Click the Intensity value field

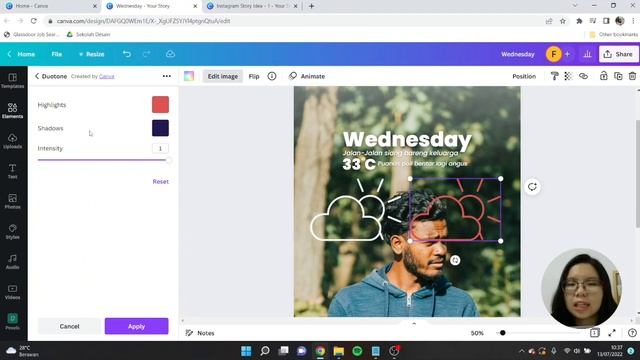160,148
